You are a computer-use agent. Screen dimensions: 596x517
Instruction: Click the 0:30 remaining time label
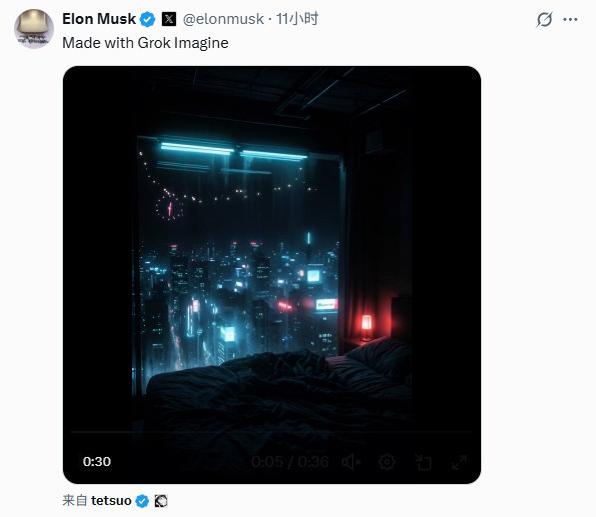tap(97, 461)
